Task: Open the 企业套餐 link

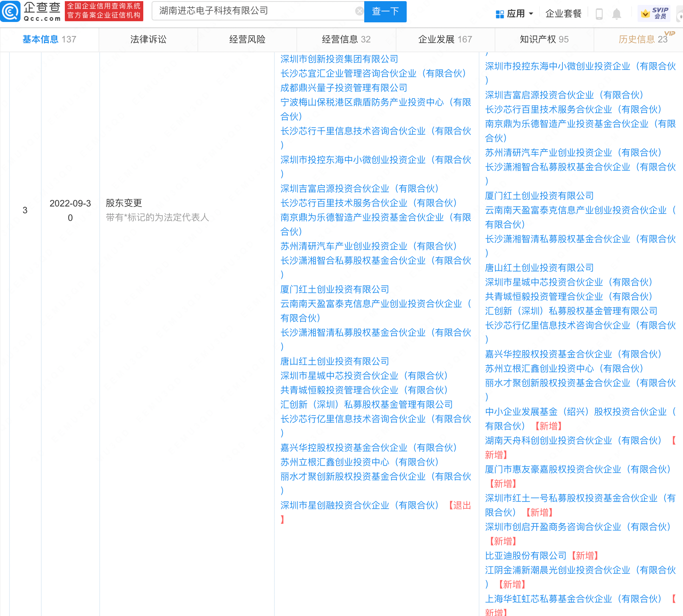Action: (x=563, y=14)
